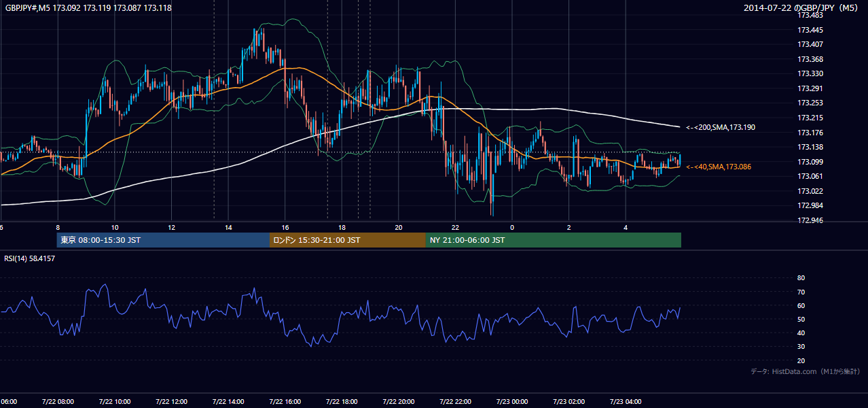This screenshot has height=408, width=868.
Task: Click the 7/22 18:00 time axis label
Action: tap(342, 402)
